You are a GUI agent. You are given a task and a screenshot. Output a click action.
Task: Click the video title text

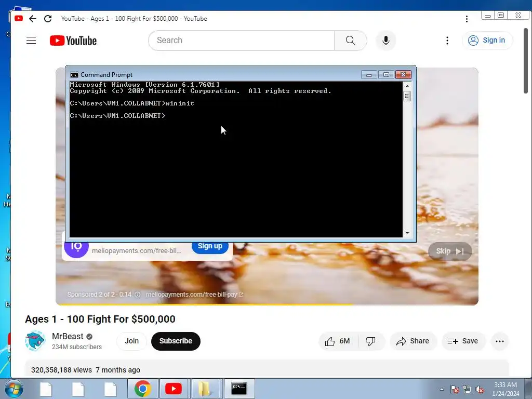pyautogui.click(x=100, y=320)
